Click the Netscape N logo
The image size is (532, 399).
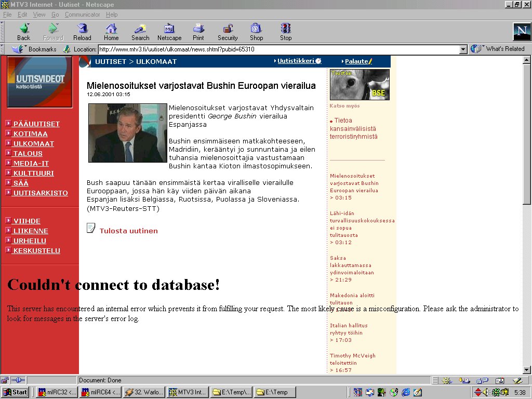[x=522, y=32]
